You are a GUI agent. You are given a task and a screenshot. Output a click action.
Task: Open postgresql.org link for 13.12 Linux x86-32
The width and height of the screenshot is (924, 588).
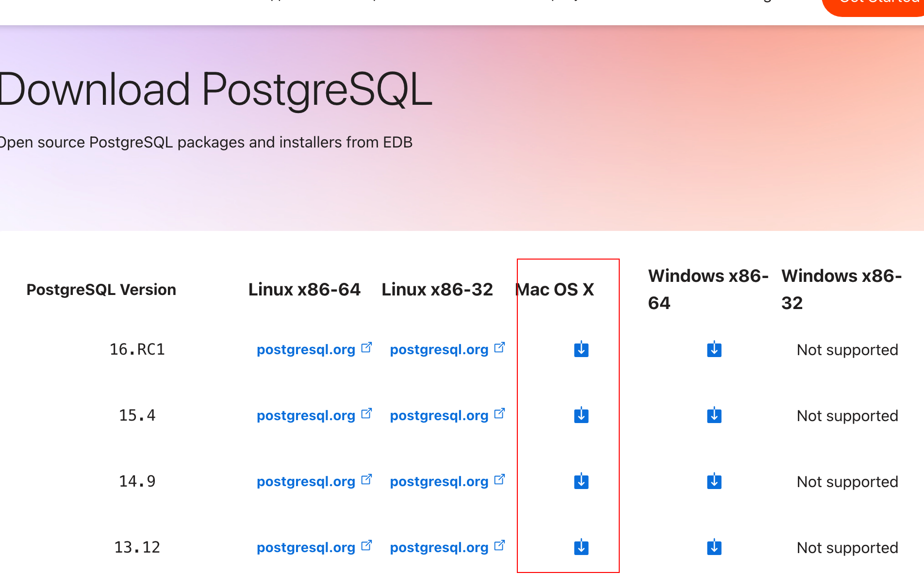pyautogui.click(x=439, y=547)
